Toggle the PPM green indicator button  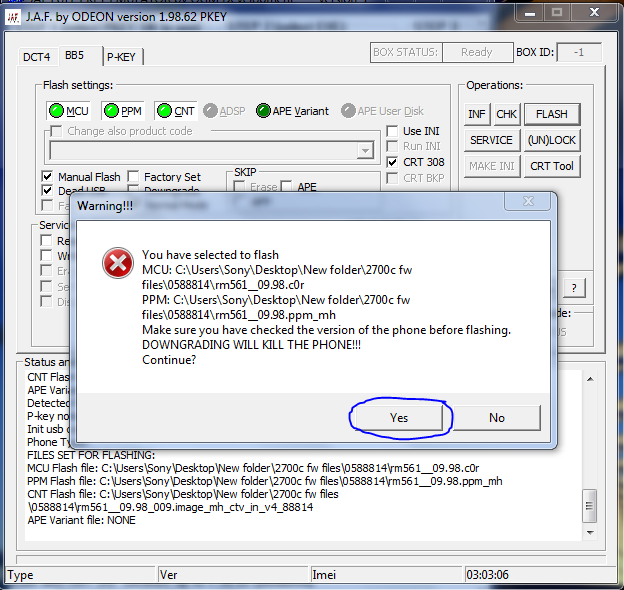click(123, 111)
